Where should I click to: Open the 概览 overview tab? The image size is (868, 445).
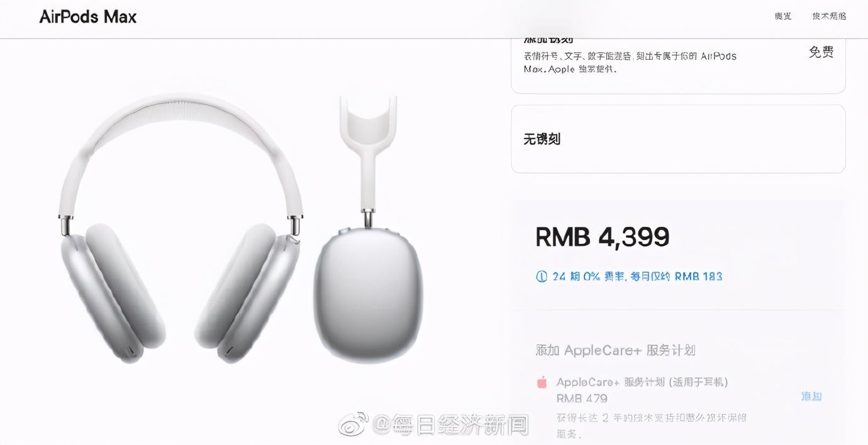tap(783, 16)
